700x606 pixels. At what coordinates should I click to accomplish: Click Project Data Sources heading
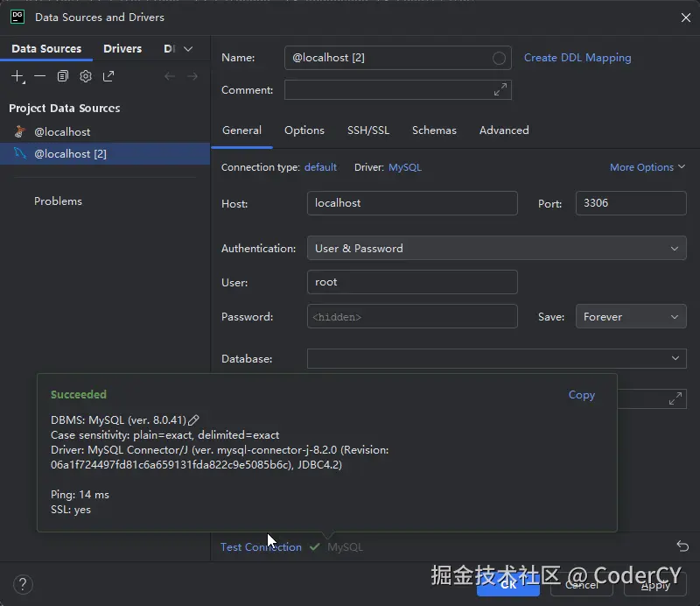pyautogui.click(x=64, y=108)
